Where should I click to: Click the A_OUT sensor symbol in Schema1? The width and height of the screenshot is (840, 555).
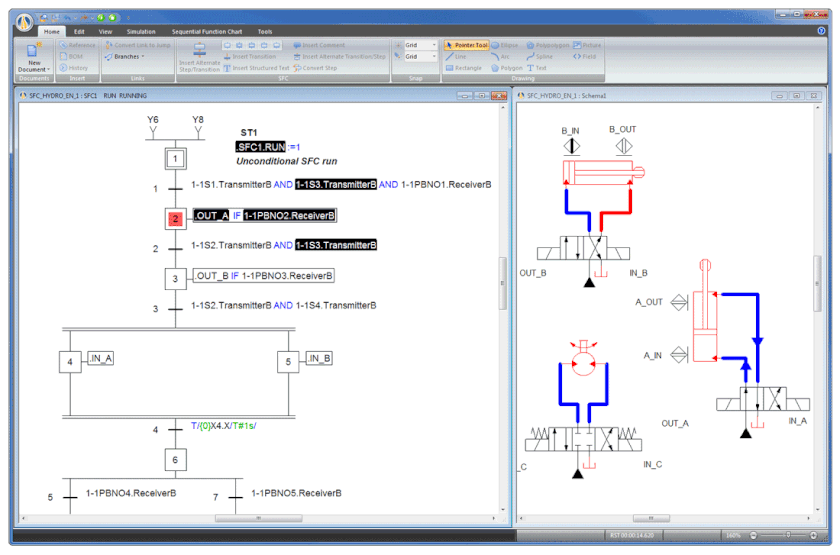coord(679,302)
